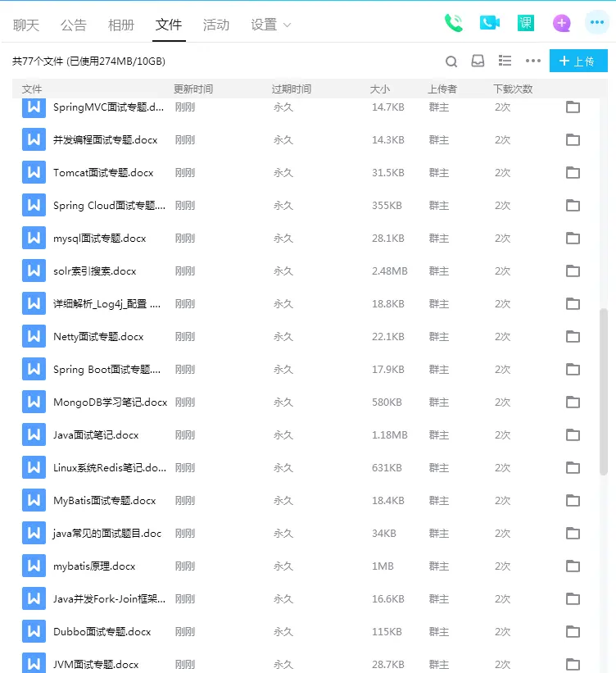Viewport: 616px width, 673px height.
Task: Click the 355KB size cell
Action: click(x=387, y=205)
